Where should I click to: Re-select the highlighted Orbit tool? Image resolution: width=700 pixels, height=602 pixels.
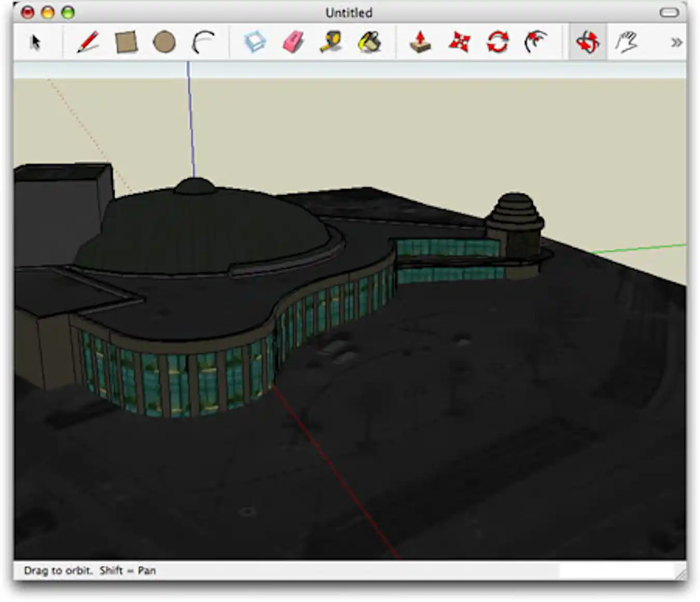[x=588, y=43]
